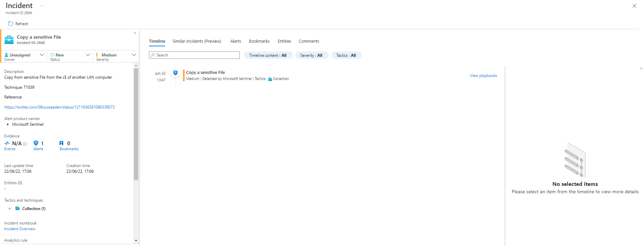Click the Events info icon
The width and height of the screenshot is (644, 246).
point(25,144)
